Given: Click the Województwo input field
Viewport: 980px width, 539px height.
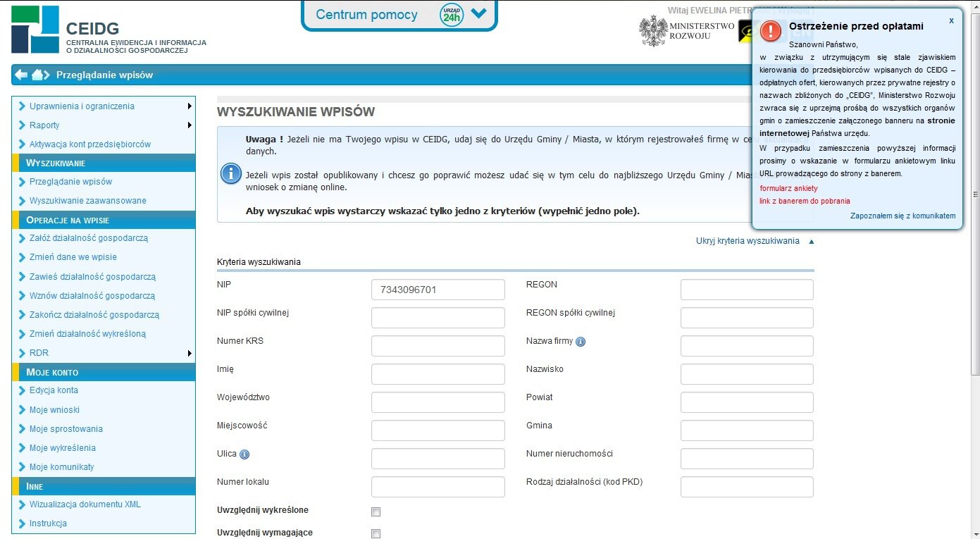Looking at the screenshot, I should (438, 402).
